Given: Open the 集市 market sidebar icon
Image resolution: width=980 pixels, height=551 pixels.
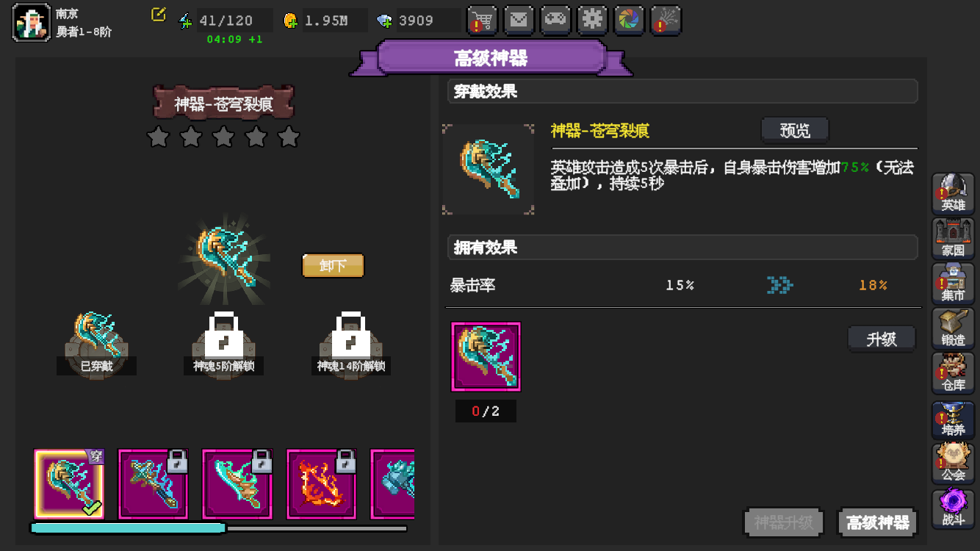Looking at the screenshot, I should click(954, 284).
